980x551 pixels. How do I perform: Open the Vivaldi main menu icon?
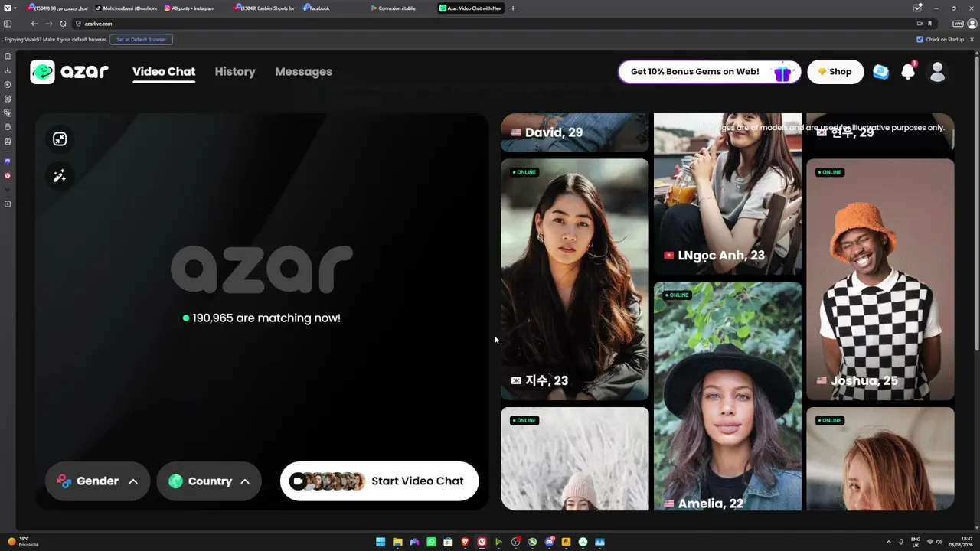click(x=8, y=8)
